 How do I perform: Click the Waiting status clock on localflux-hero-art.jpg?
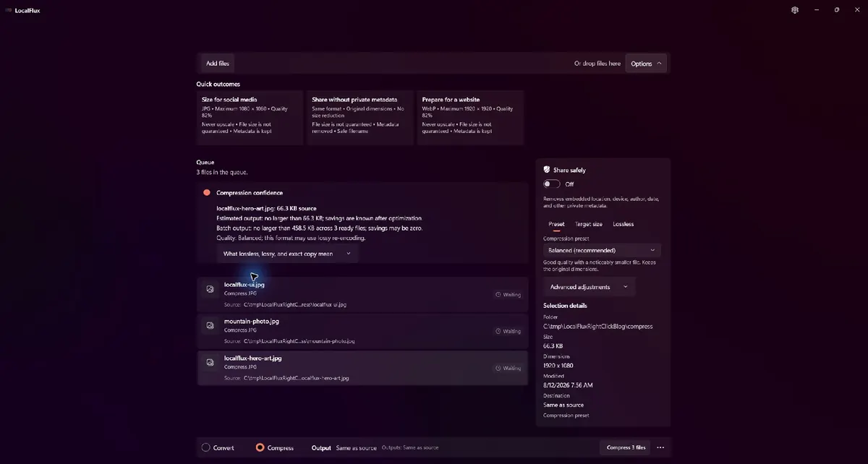point(498,369)
